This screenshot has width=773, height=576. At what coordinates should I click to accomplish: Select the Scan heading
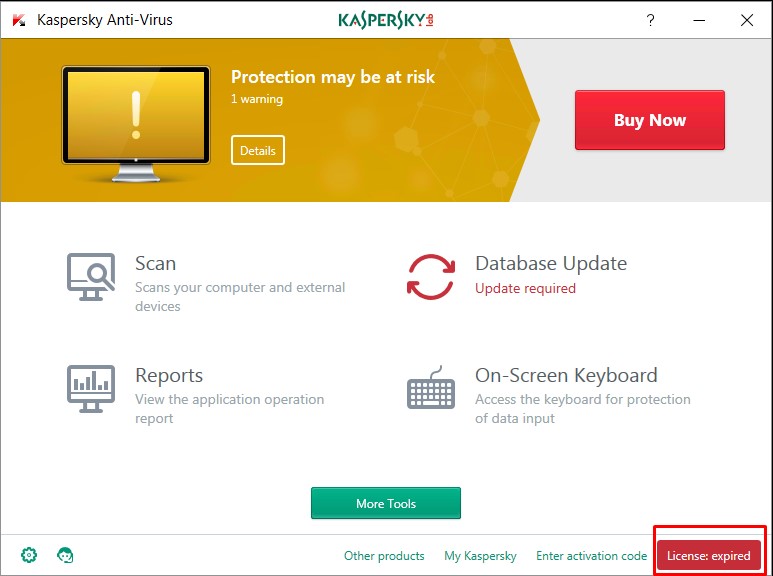tap(155, 263)
